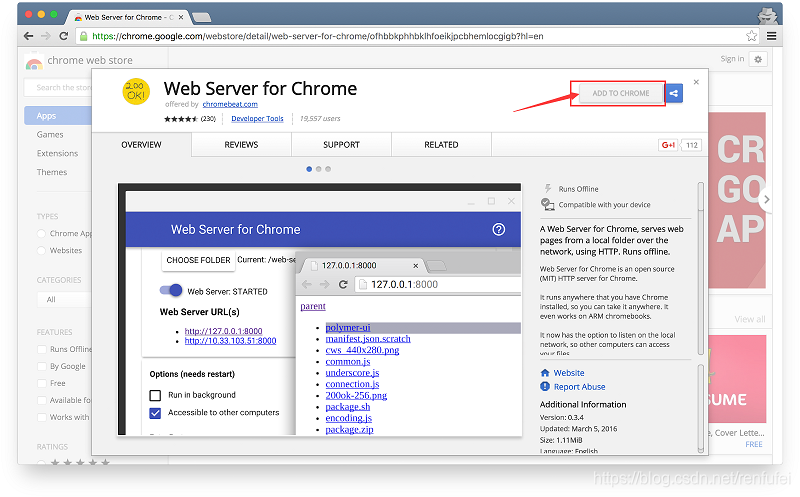The width and height of the screenshot is (800, 497).
Task: Switch to the SUPPORT tab
Action: tap(341, 145)
